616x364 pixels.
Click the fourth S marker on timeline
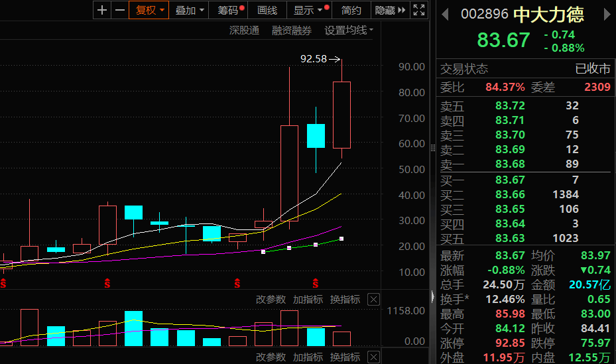pos(316,283)
